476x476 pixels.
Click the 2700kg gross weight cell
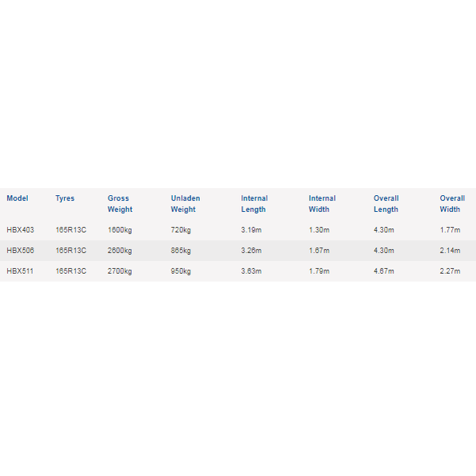point(120,271)
